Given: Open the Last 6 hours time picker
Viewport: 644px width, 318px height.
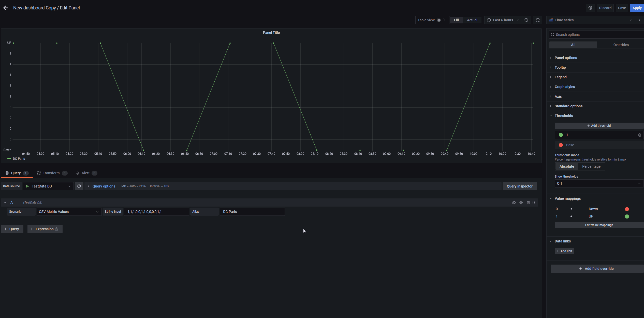Looking at the screenshot, I should point(503,20).
